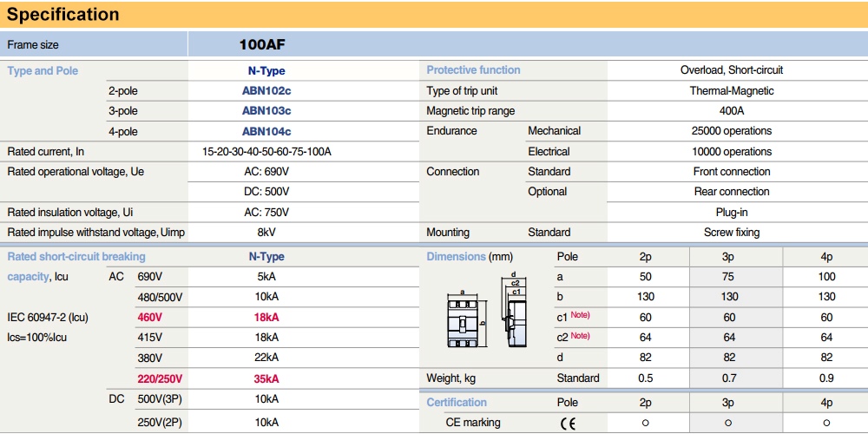Click the 10000 operations electrical endurance
The width and height of the screenshot is (868, 434).
click(x=731, y=152)
